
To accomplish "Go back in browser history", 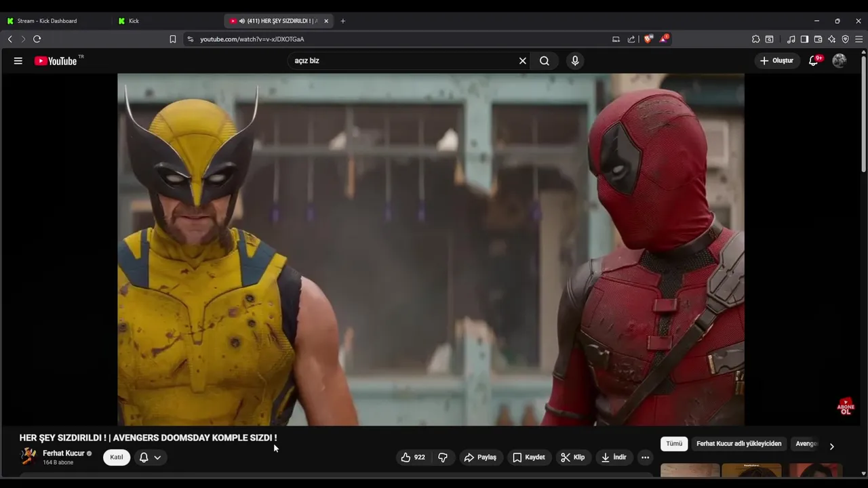I will tap(10, 39).
